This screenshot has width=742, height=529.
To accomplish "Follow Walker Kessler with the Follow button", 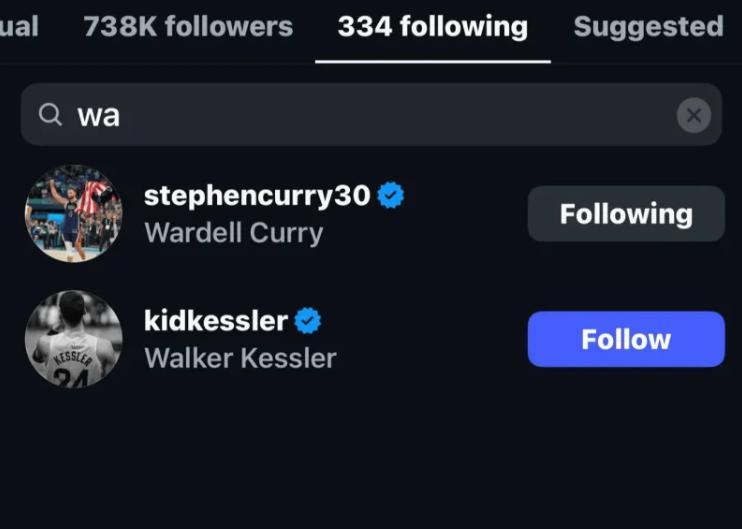I will click(x=626, y=339).
